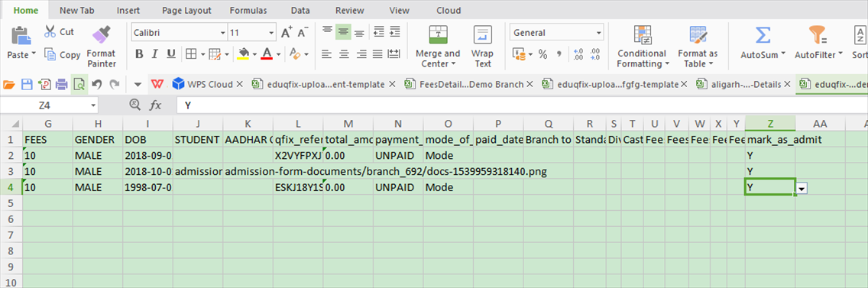Open a file with folder icon

click(9, 84)
